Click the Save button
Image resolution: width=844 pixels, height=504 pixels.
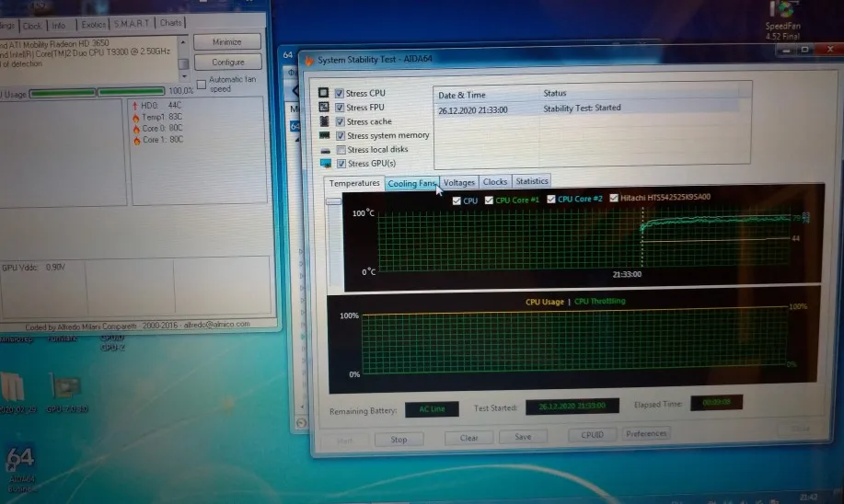click(523, 437)
